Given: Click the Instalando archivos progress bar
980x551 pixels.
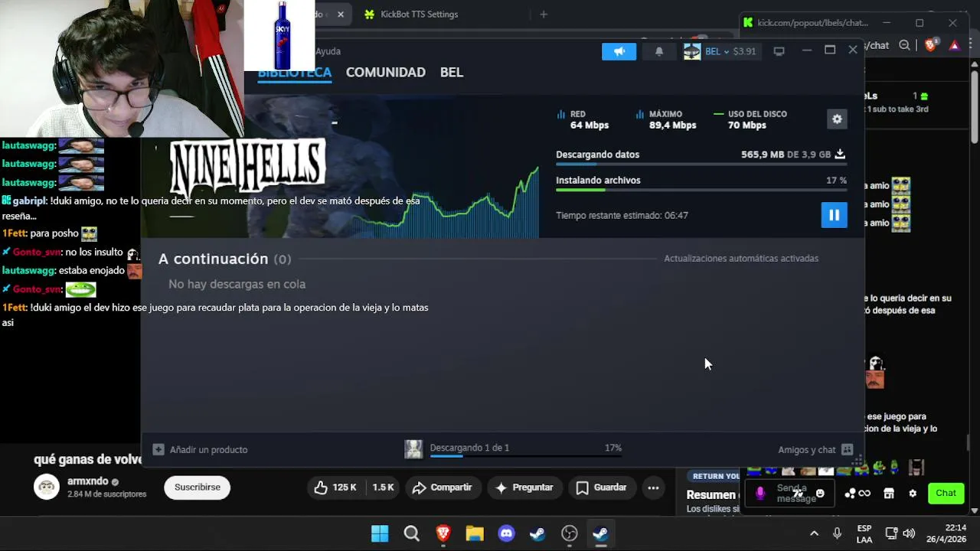Looking at the screenshot, I should pos(701,190).
